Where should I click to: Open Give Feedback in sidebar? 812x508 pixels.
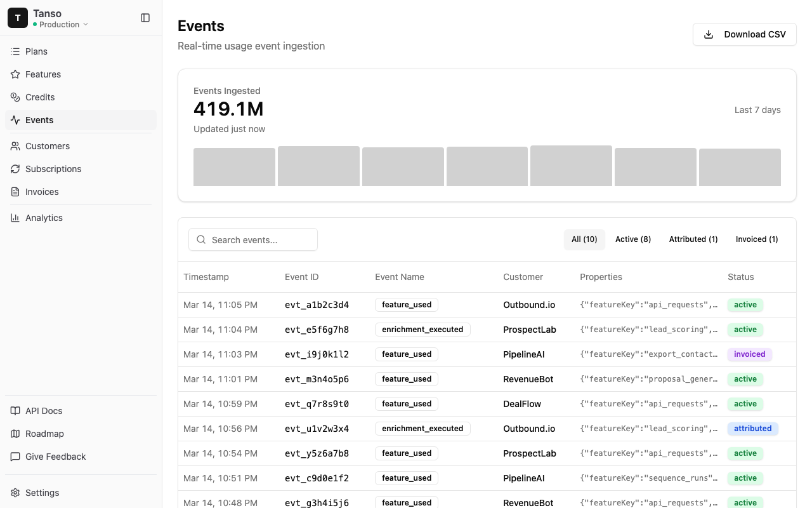coord(55,457)
